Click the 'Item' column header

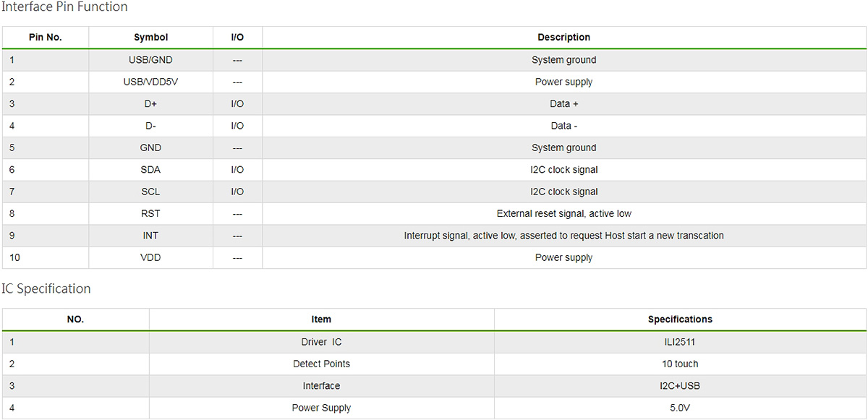pos(321,320)
